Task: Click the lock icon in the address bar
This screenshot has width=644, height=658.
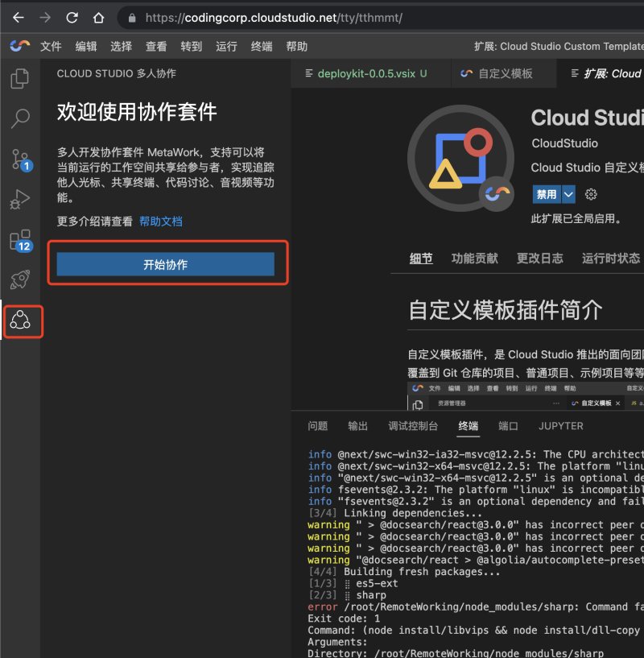Action: [132, 18]
